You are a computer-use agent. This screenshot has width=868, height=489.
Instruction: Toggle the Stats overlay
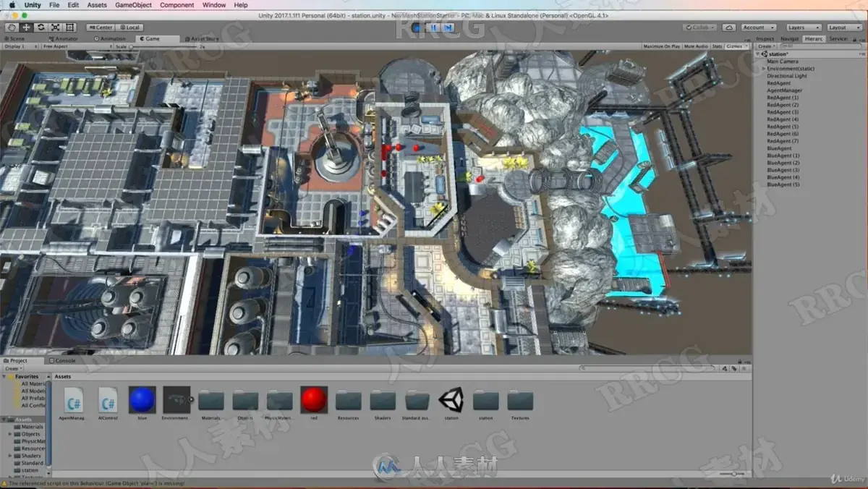717,46
